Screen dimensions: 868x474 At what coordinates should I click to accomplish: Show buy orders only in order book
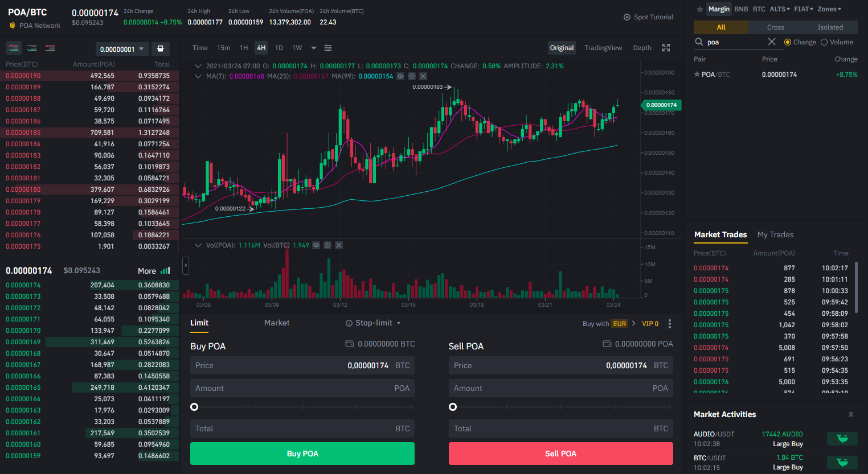pyautogui.click(x=32, y=48)
